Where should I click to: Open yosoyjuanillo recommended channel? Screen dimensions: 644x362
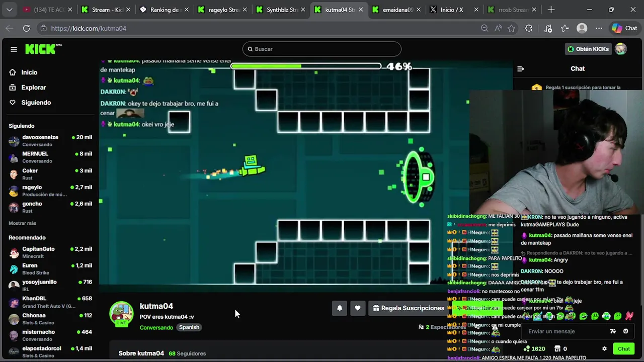pos(50,286)
